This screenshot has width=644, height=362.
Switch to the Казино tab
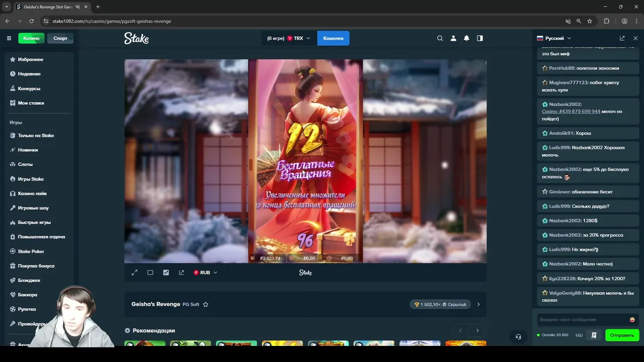click(x=31, y=38)
